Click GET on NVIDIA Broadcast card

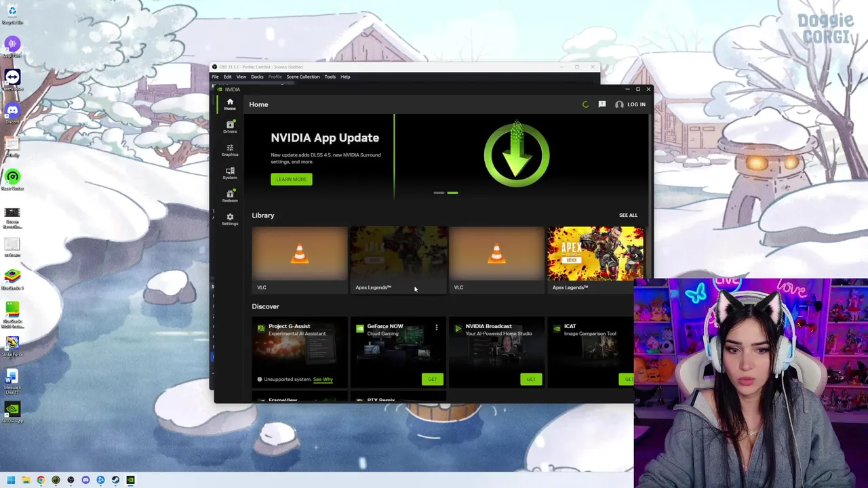click(x=531, y=379)
